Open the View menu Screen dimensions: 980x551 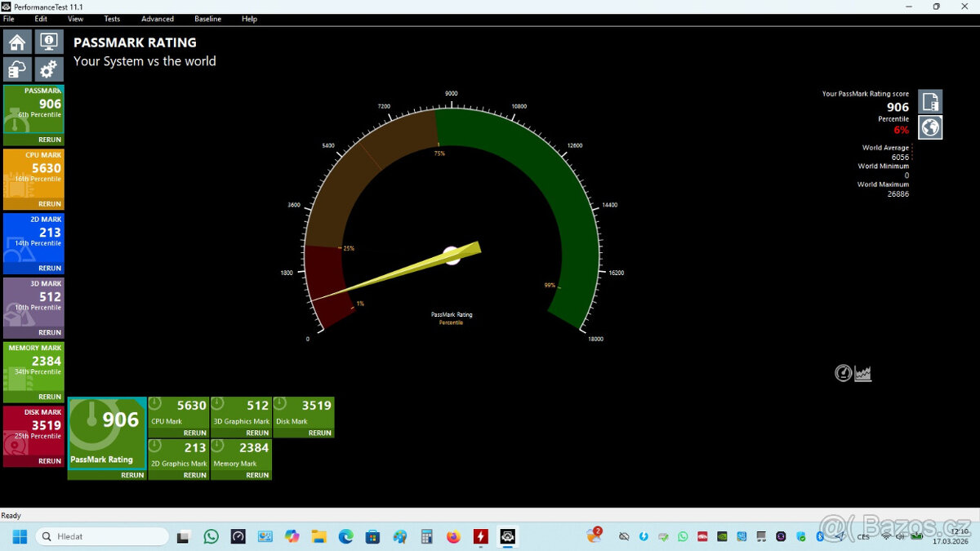click(x=75, y=19)
